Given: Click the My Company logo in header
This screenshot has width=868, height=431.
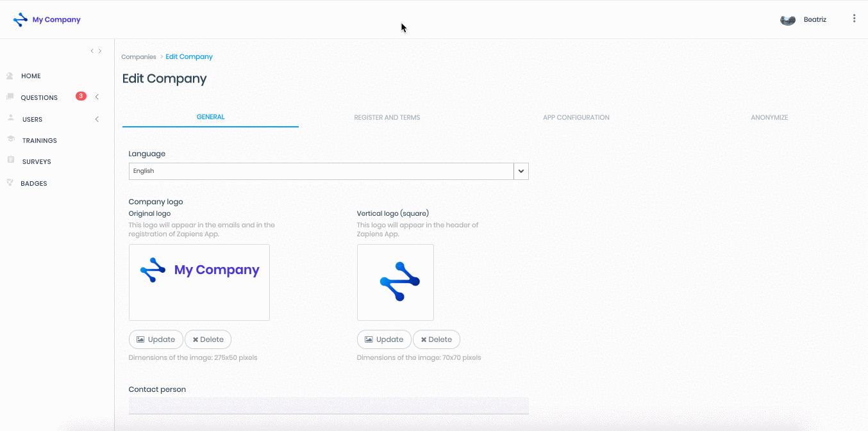Looking at the screenshot, I should click(47, 20).
